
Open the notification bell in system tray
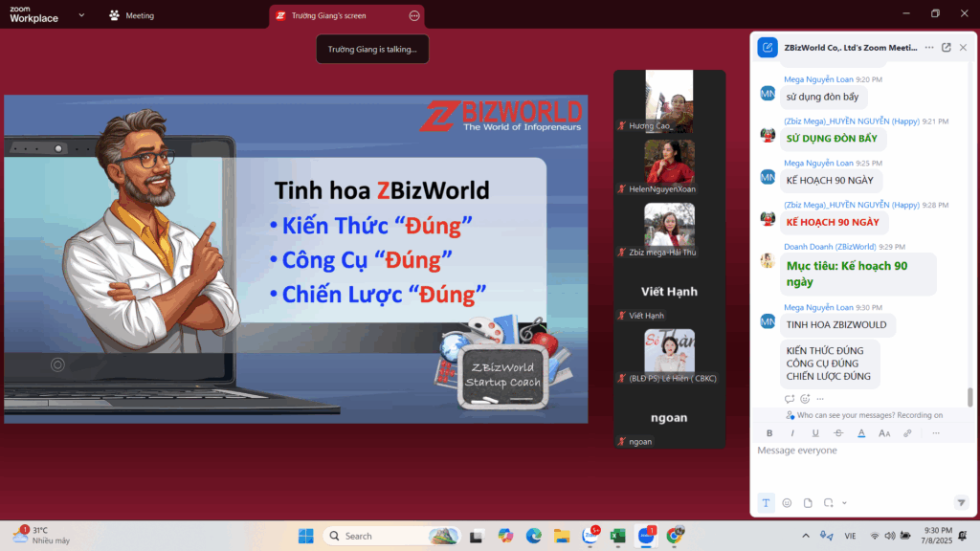(963, 536)
